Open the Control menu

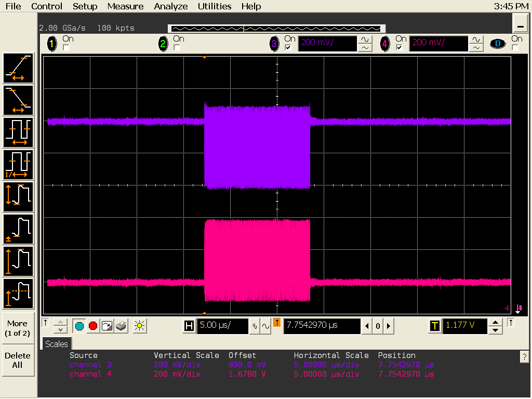46,6
